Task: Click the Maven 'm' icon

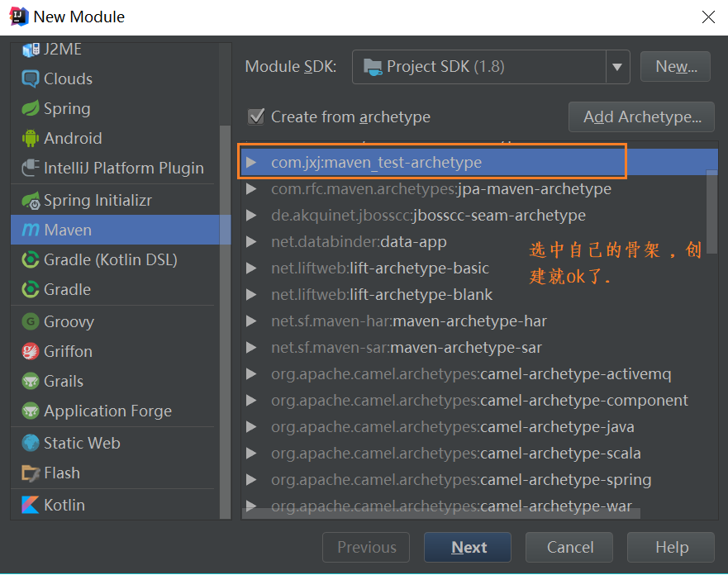Action: point(31,230)
